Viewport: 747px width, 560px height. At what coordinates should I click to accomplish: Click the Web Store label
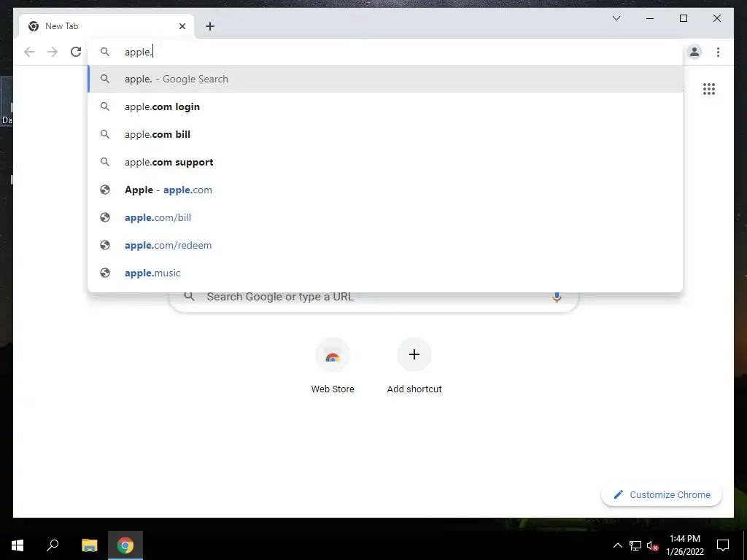[333, 389]
